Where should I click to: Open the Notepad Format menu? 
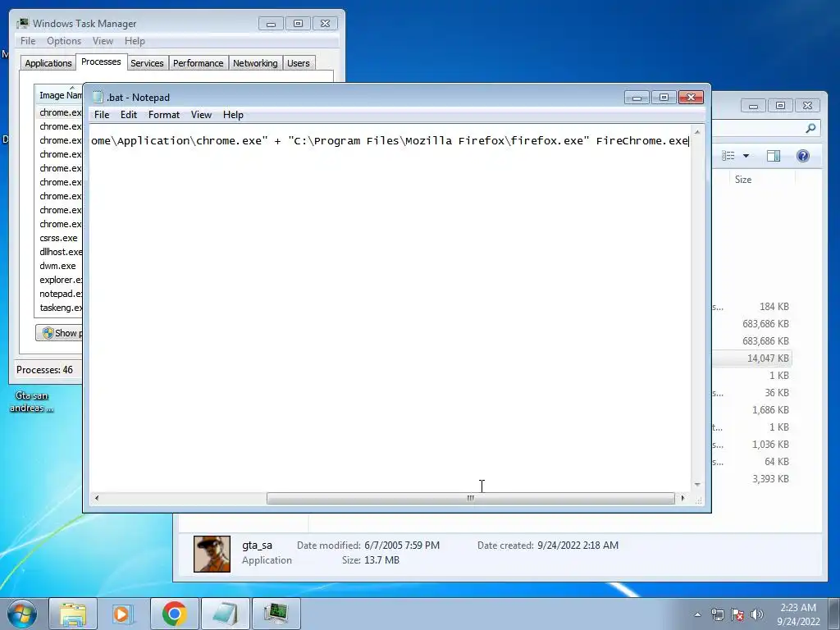tap(164, 115)
